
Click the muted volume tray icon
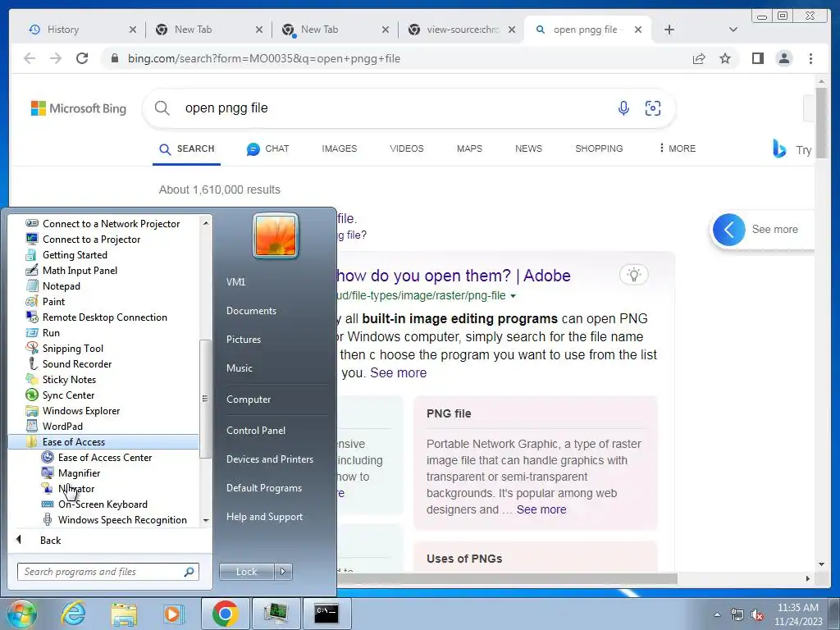tap(757, 614)
